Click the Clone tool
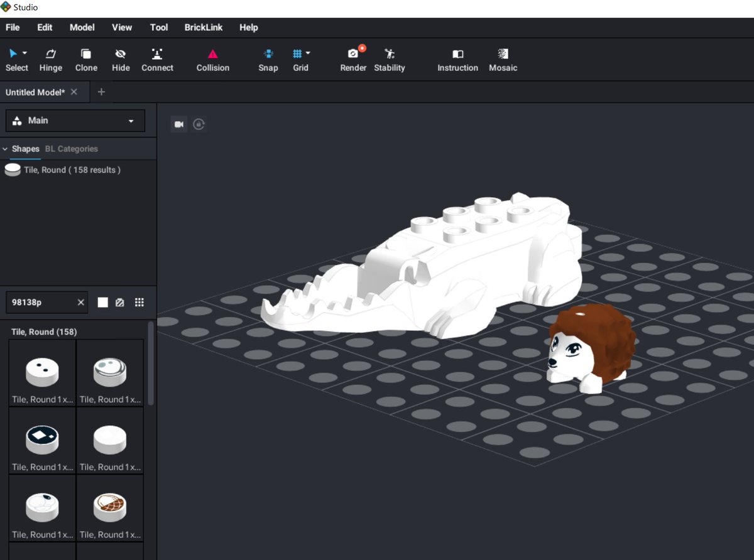Screen dimensions: 754x560 [x=86, y=60]
